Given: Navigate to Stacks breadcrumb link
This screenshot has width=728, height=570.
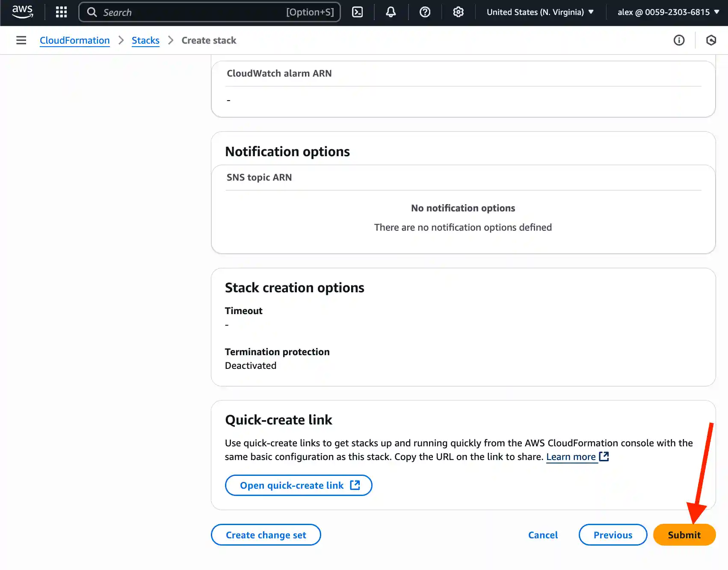Looking at the screenshot, I should pos(145,40).
